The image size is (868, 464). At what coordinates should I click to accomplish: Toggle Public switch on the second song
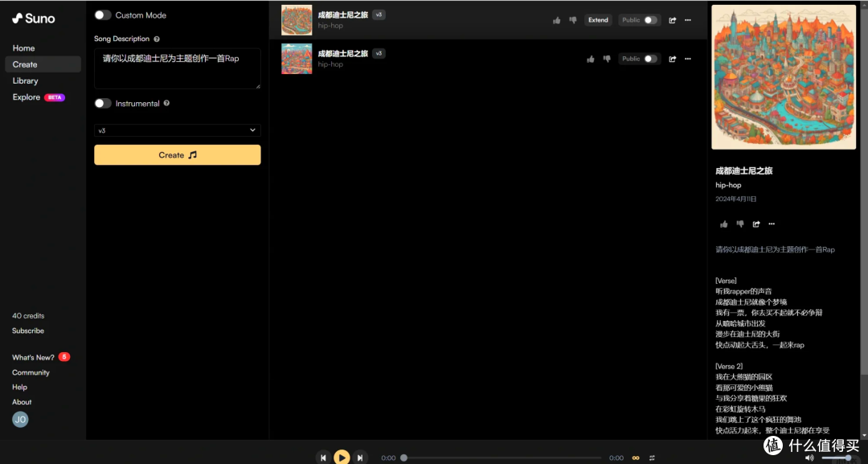click(x=650, y=59)
